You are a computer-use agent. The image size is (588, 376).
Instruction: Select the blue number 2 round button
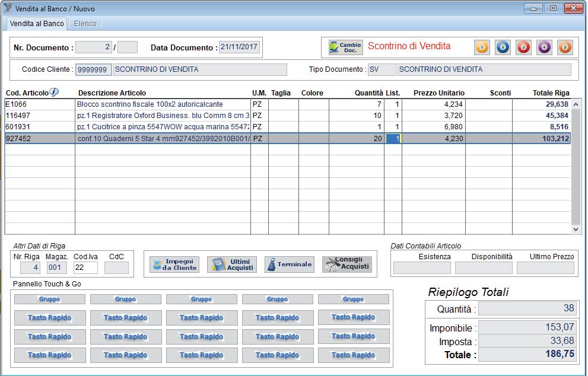(x=503, y=47)
